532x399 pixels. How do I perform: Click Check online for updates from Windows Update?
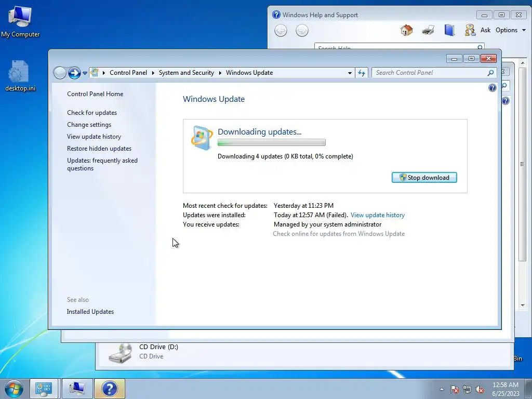[x=339, y=234]
